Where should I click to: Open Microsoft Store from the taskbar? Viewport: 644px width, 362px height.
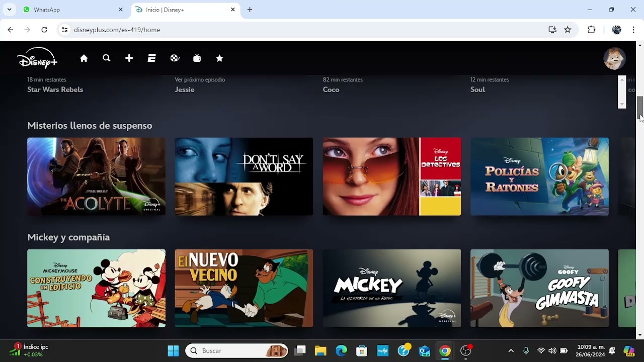pos(362,350)
